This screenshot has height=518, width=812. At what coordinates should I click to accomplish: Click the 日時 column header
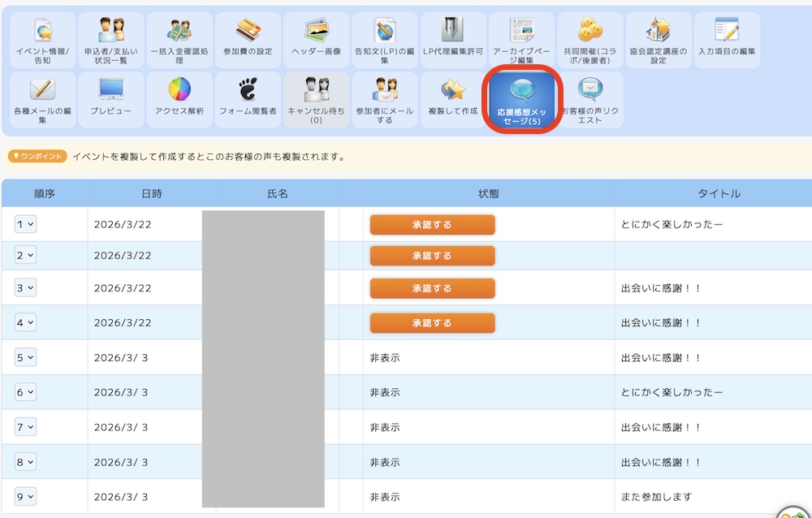[x=152, y=193]
